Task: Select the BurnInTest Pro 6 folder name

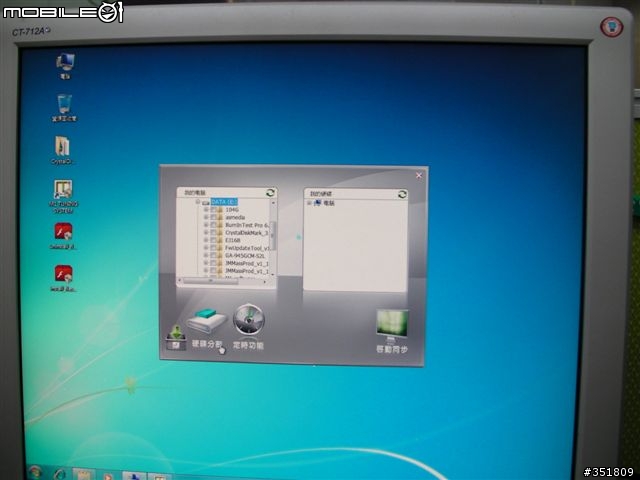Action: click(x=247, y=225)
